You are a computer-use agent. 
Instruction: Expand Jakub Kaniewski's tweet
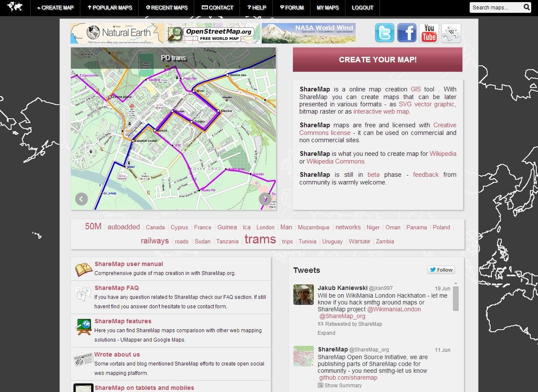(x=326, y=333)
